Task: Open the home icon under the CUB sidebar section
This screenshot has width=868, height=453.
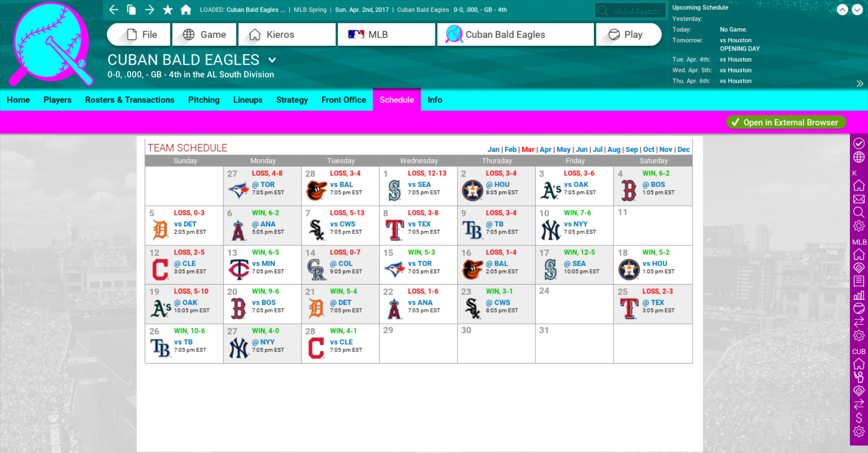Action: 859,364
